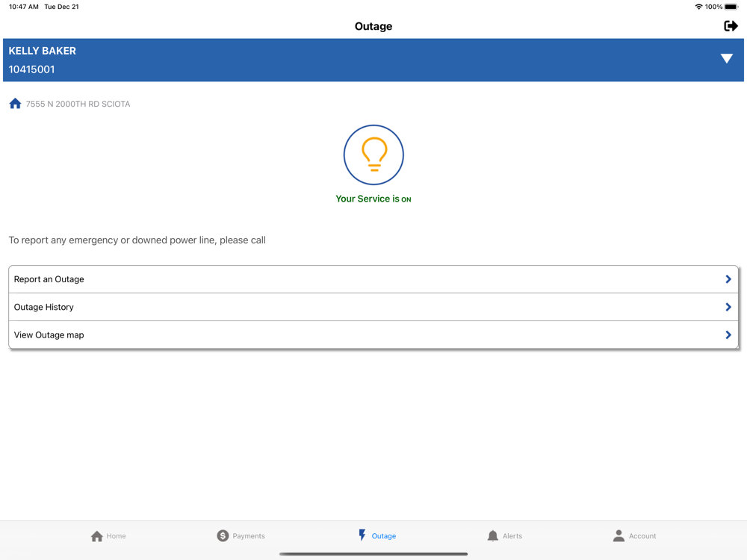Screen dimensions: 747x560
Task: Click the home indicator bar at the bottom
Action: [x=373, y=554]
